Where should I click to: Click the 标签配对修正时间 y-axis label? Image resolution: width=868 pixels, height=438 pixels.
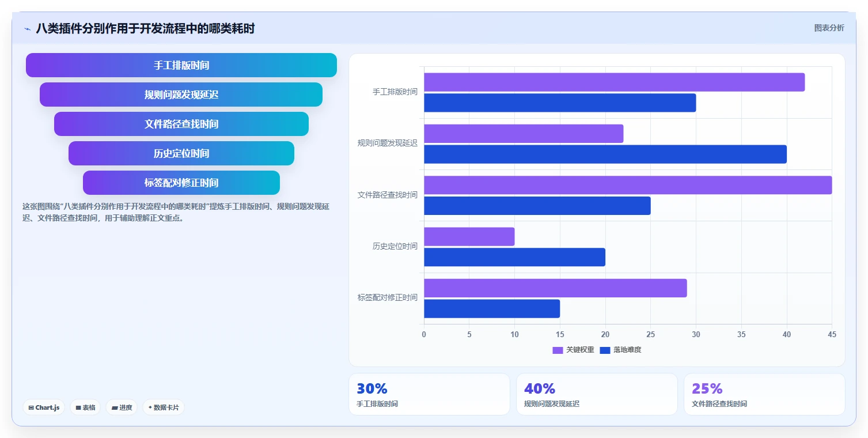point(388,298)
